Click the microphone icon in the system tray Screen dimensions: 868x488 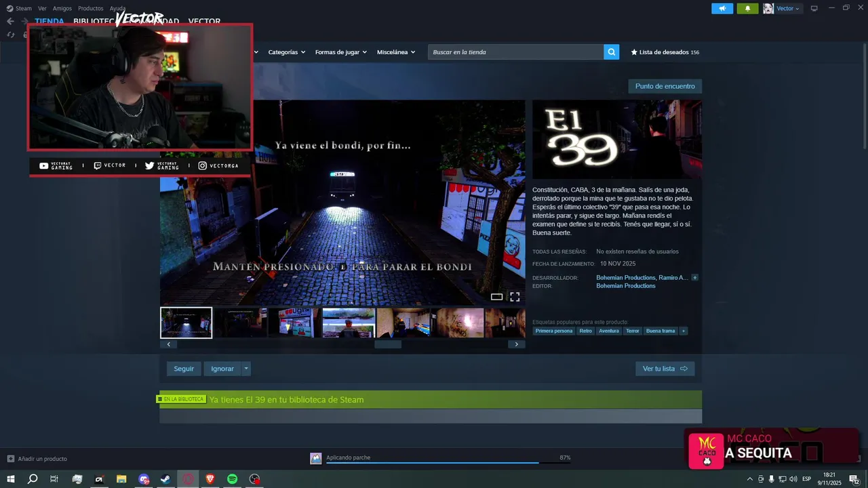pyautogui.click(x=771, y=479)
